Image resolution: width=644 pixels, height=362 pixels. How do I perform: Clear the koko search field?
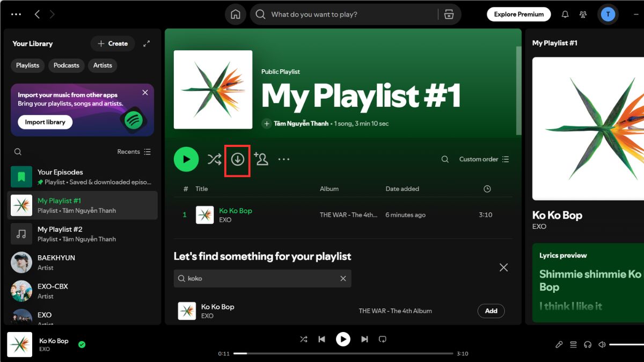[343, 279]
